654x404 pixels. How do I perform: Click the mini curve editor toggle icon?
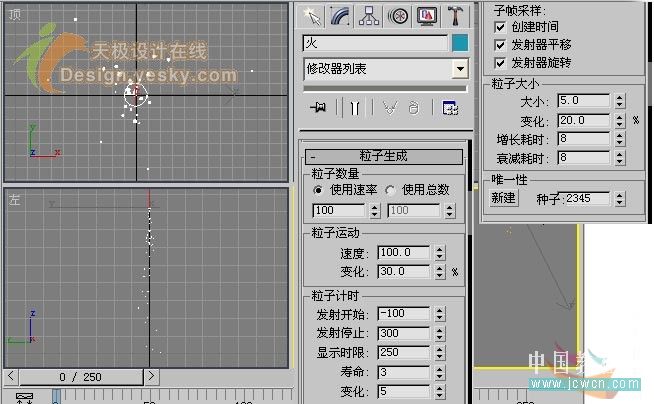(25, 397)
